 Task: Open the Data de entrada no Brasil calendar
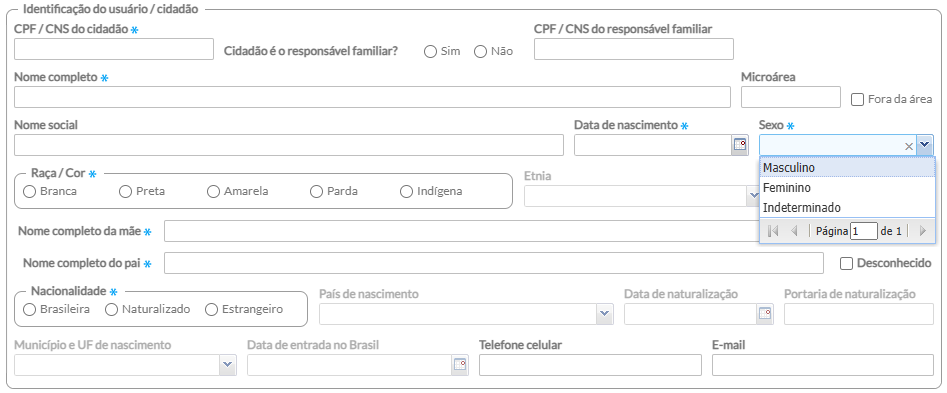coord(460,365)
